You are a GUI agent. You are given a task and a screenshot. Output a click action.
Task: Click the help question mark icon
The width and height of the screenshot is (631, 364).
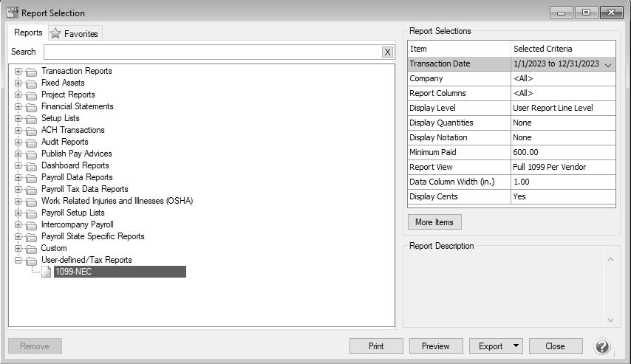[602, 346]
